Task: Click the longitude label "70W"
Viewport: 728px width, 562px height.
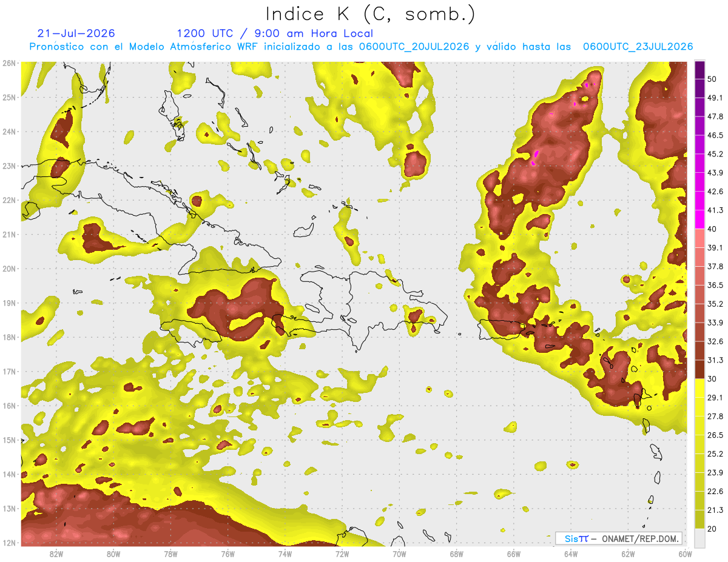Action: [399, 554]
